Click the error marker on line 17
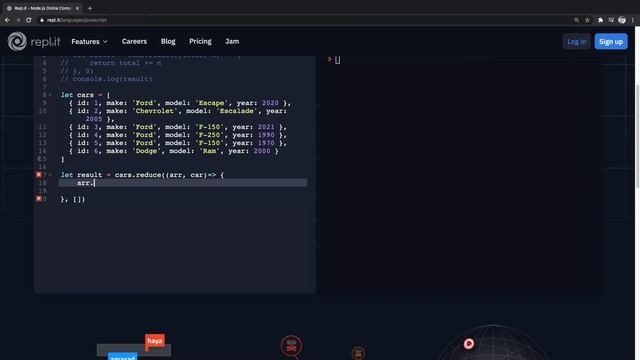640x360 pixels. (x=39, y=175)
